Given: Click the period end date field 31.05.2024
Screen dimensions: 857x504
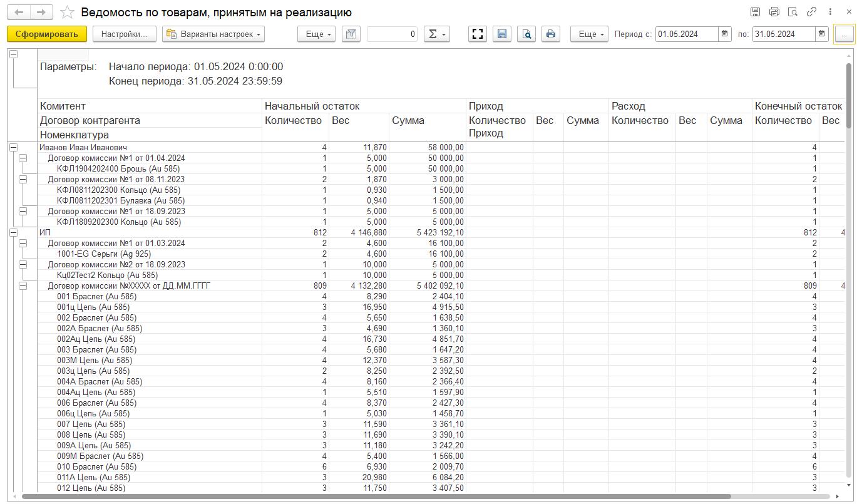Looking at the screenshot, I should tap(784, 34).
